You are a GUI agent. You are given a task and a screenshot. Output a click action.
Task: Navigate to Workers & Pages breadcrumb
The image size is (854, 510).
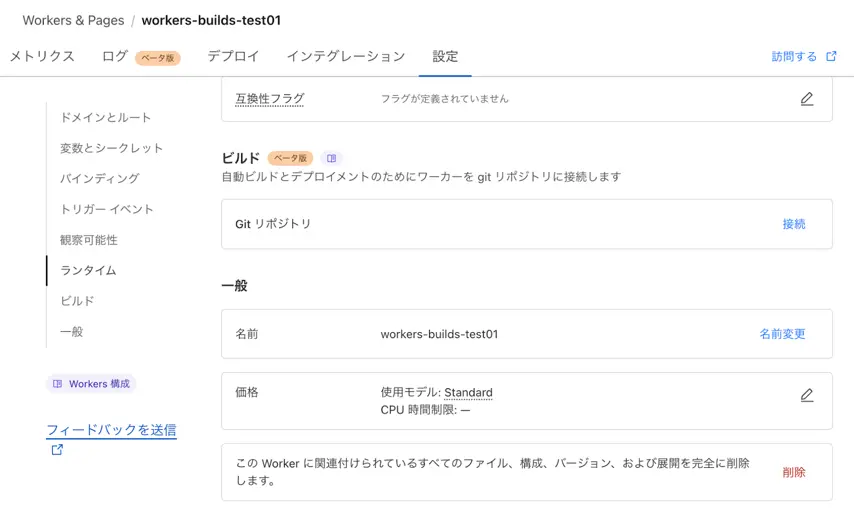(73, 20)
